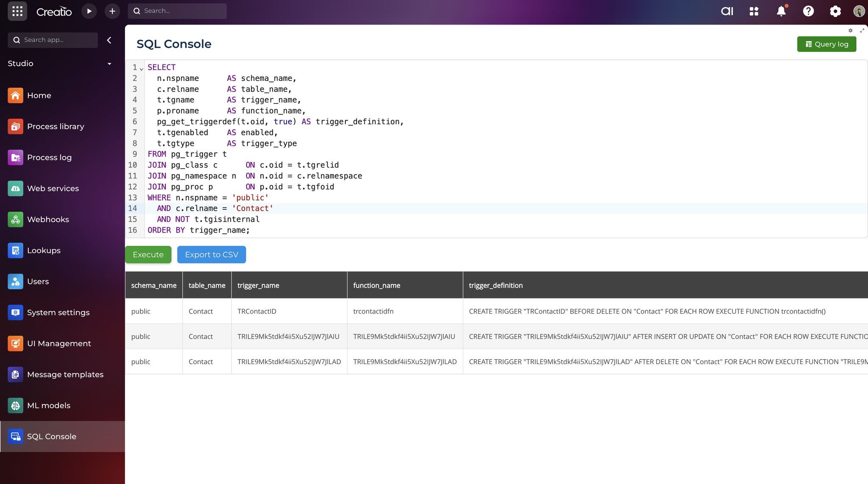Click the Execute button
This screenshot has height=484, width=868.
[x=148, y=255]
